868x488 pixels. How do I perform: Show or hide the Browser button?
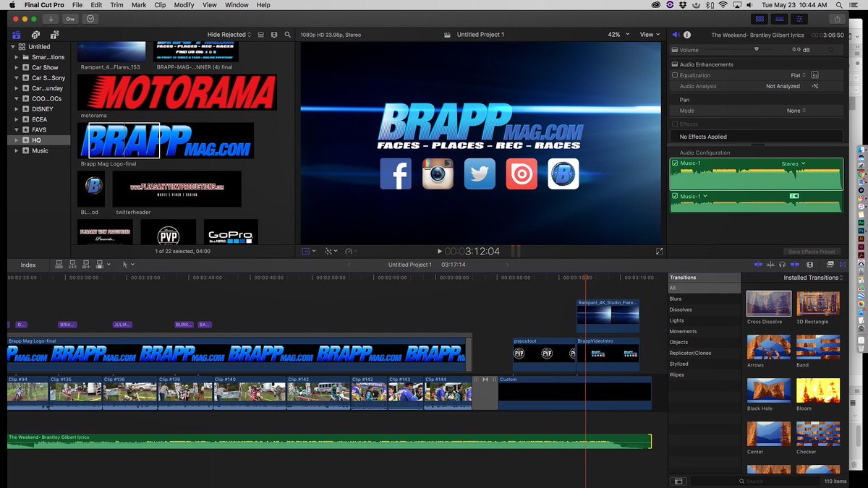coord(760,19)
